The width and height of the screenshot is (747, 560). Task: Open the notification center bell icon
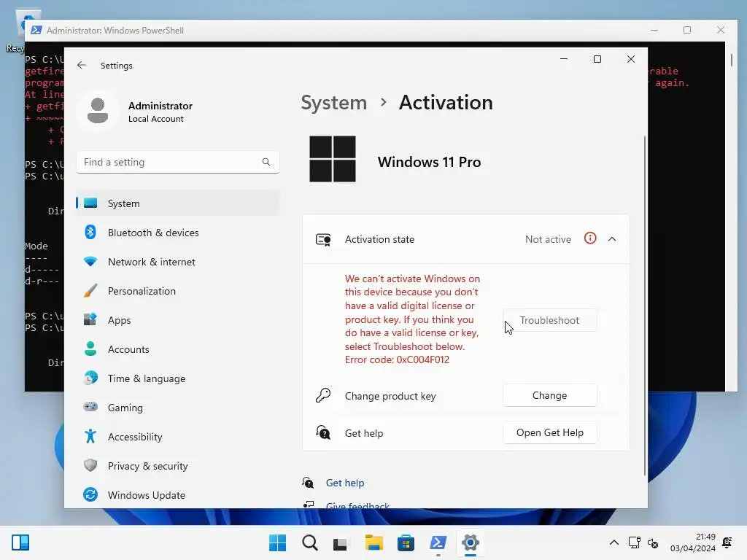pyautogui.click(x=727, y=542)
